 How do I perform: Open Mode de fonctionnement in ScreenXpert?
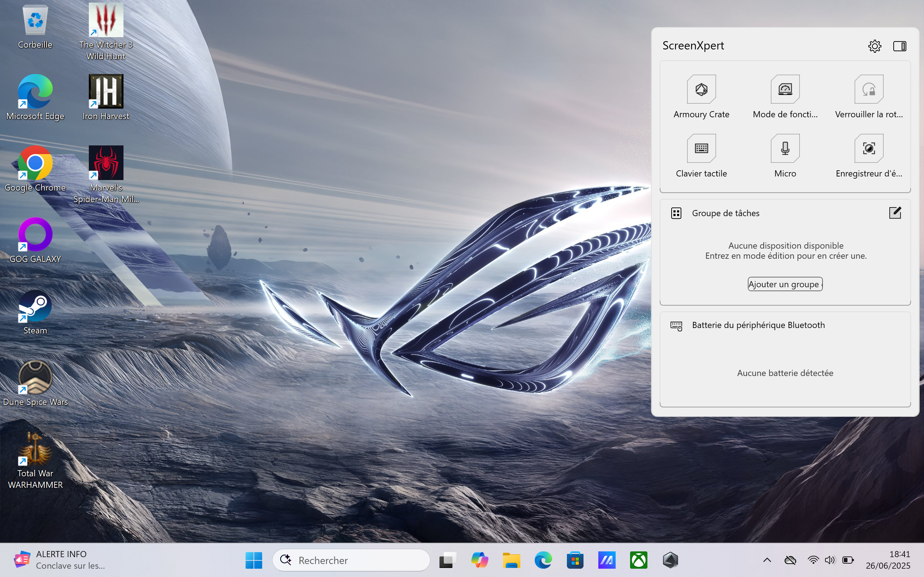785,89
